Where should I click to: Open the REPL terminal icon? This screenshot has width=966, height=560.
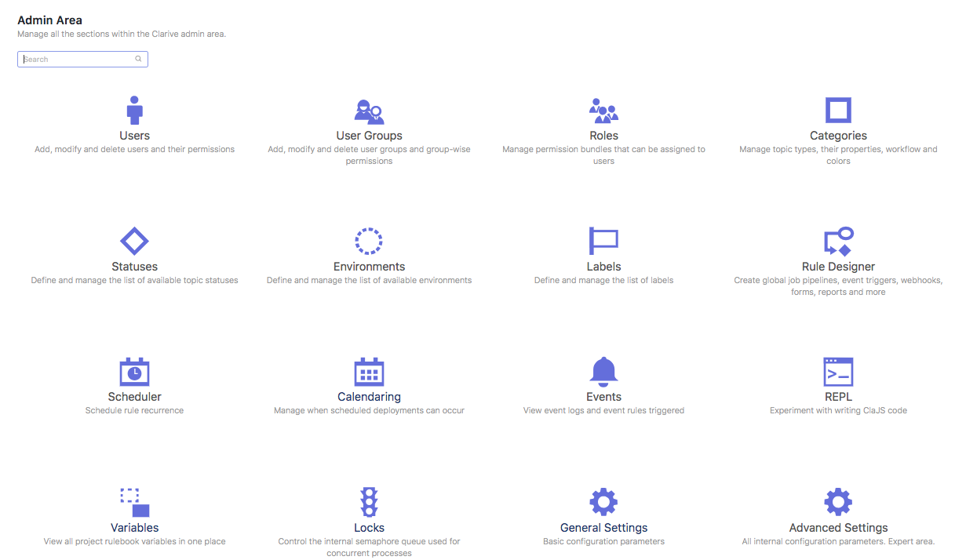point(838,372)
